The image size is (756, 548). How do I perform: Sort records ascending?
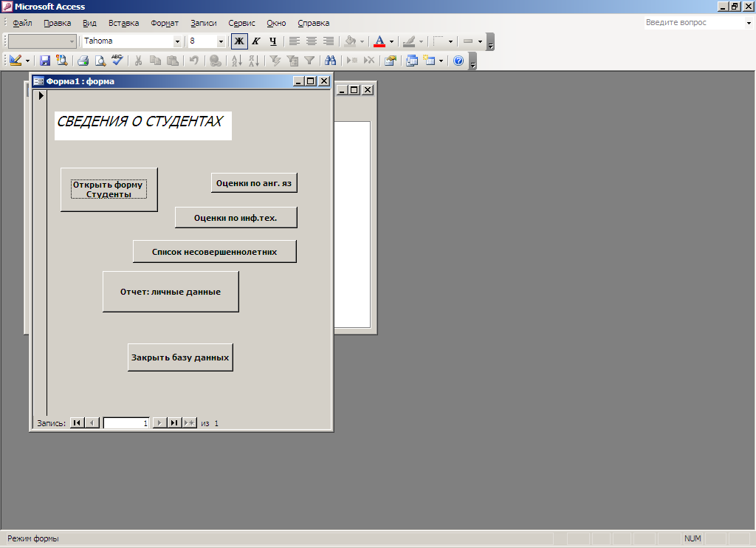237,61
